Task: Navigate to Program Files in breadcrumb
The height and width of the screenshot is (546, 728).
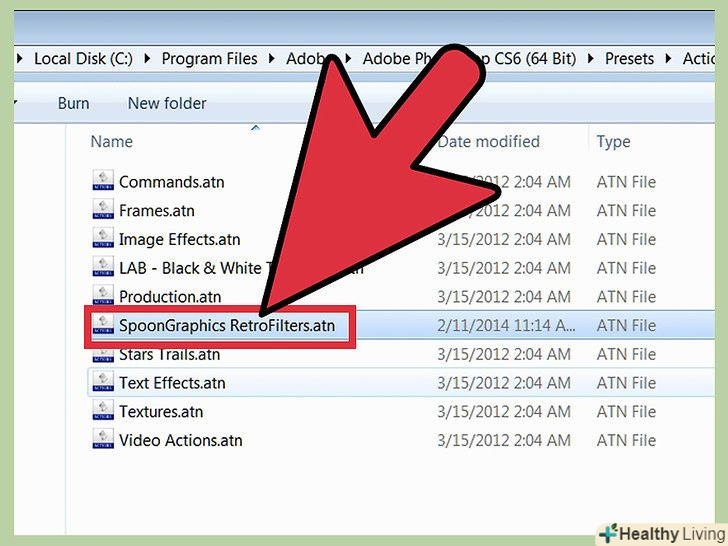Action: (209, 59)
